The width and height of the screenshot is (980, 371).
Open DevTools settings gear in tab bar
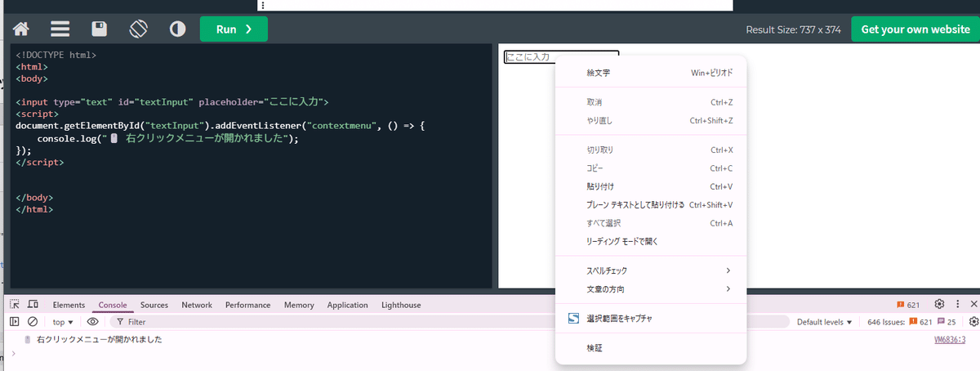point(939,304)
